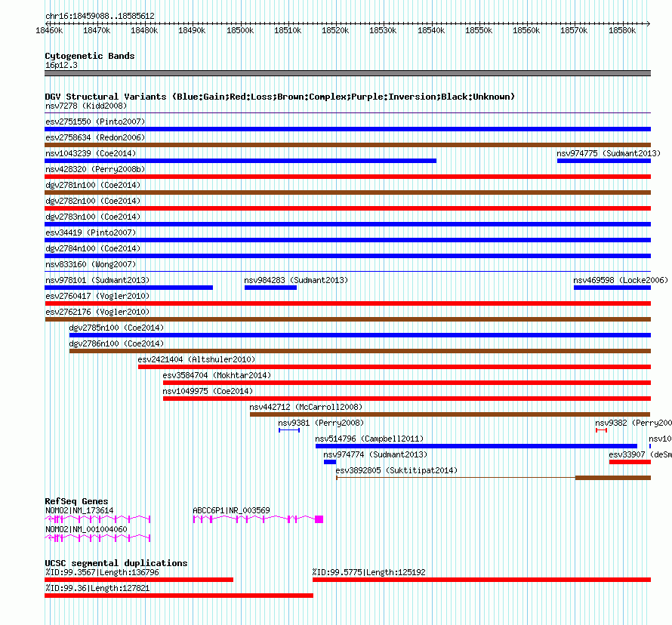Click the dgv2786n100 (Coe2014) label

point(116,343)
